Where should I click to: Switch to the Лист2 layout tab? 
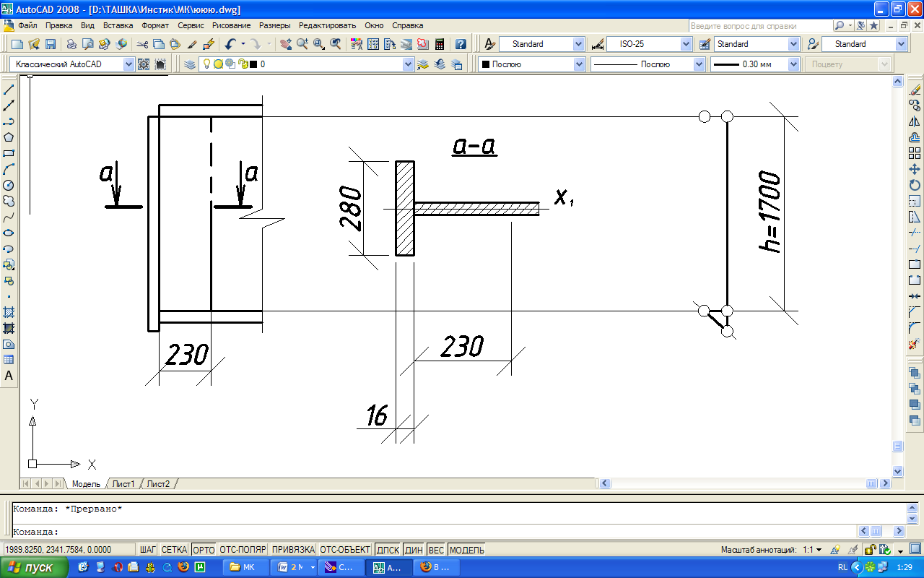(x=158, y=483)
